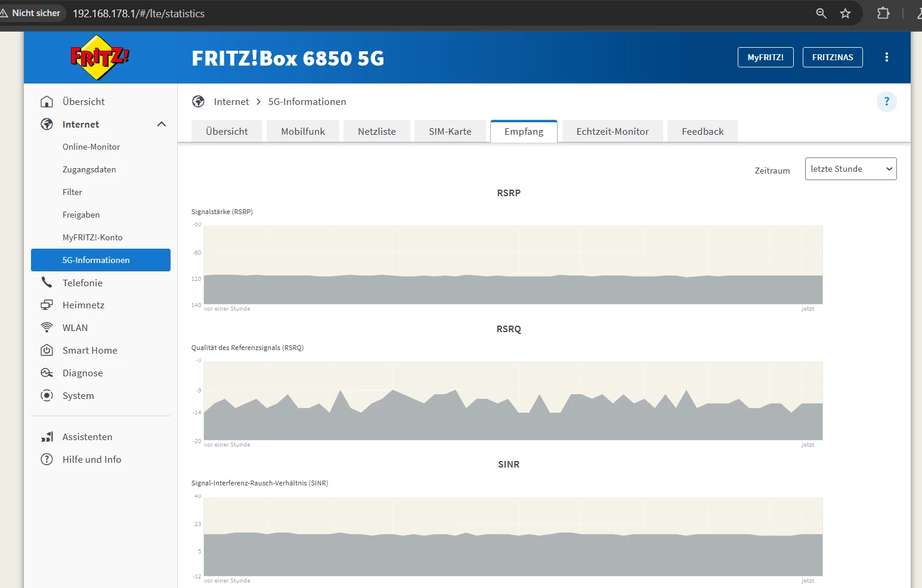Switch to the Mobilfunk tab

tap(303, 131)
